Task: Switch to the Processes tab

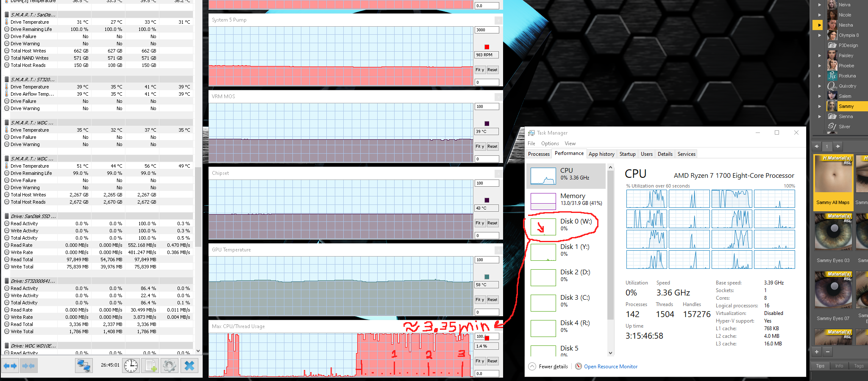Action: point(539,154)
